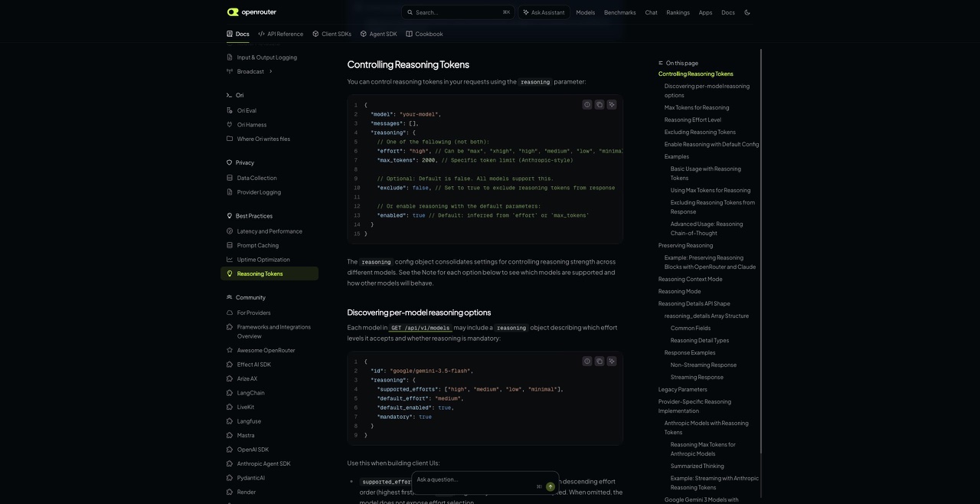980x504 pixels.
Task: Ask AI about gemini code block
Action: point(612,361)
